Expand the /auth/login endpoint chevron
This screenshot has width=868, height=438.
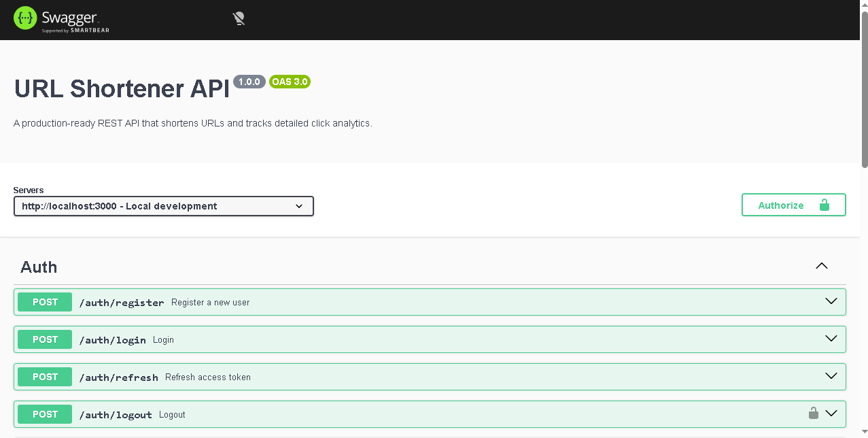pyautogui.click(x=831, y=339)
